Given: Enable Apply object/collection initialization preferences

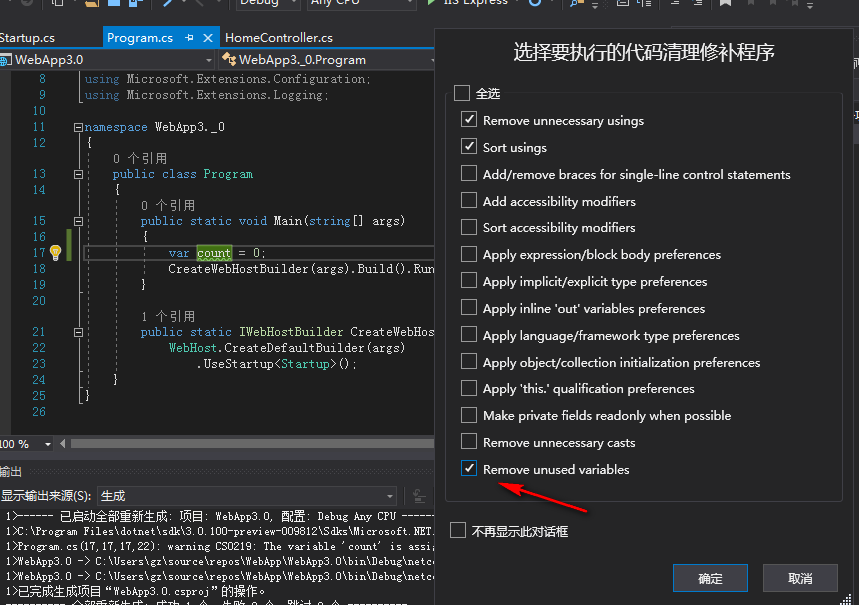Looking at the screenshot, I should pyautogui.click(x=469, y=361).
